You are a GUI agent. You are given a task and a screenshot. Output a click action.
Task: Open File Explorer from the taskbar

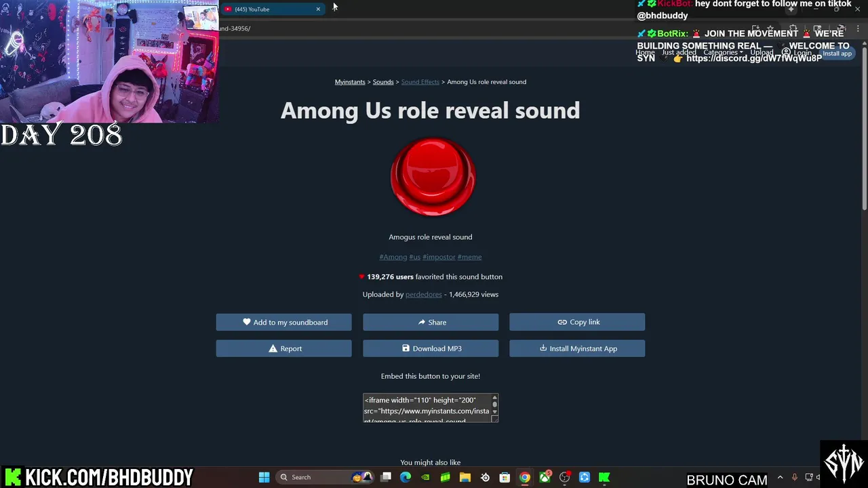pyautogui.click(x=465, y=477)
